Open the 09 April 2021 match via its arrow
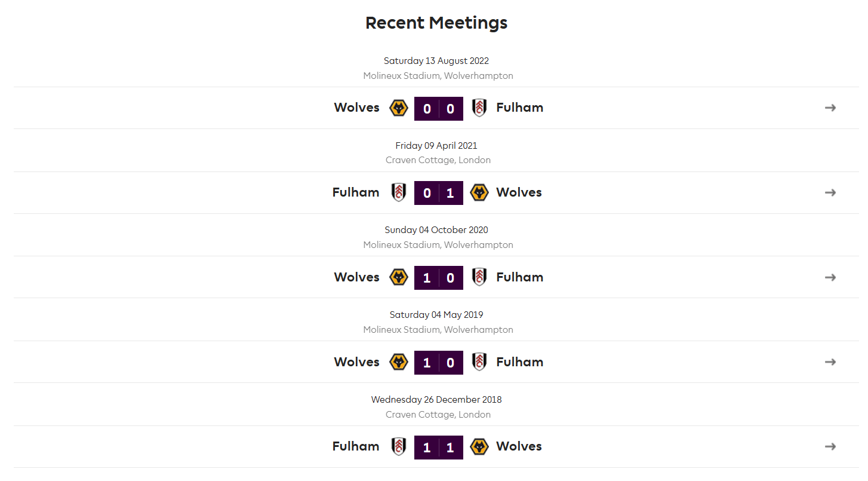 click(830, 192)
